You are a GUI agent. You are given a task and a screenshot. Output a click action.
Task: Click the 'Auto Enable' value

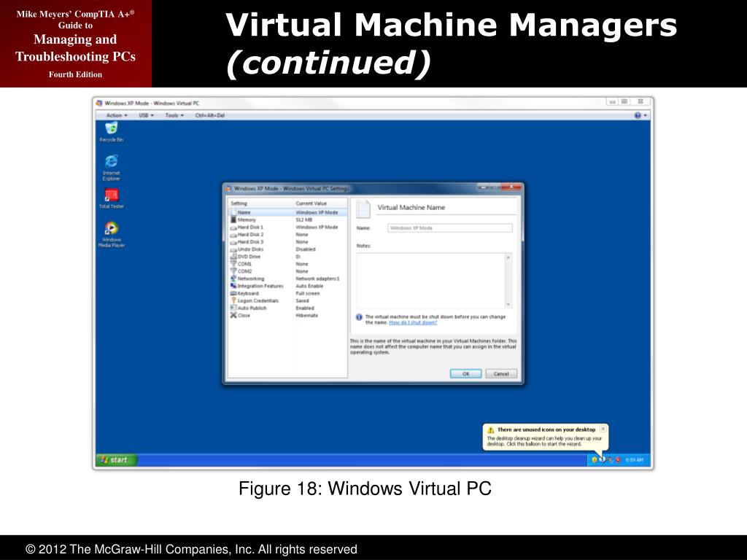point(309,286)
